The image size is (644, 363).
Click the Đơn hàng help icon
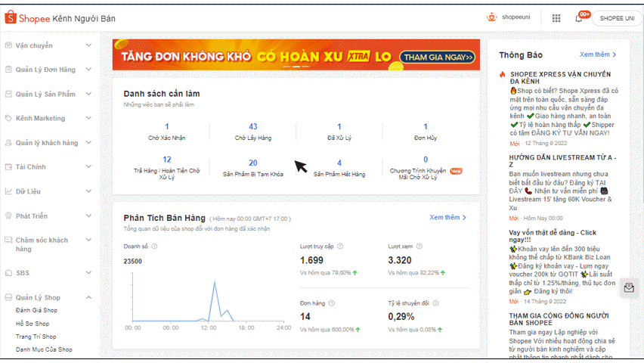(x=331, y=303)
